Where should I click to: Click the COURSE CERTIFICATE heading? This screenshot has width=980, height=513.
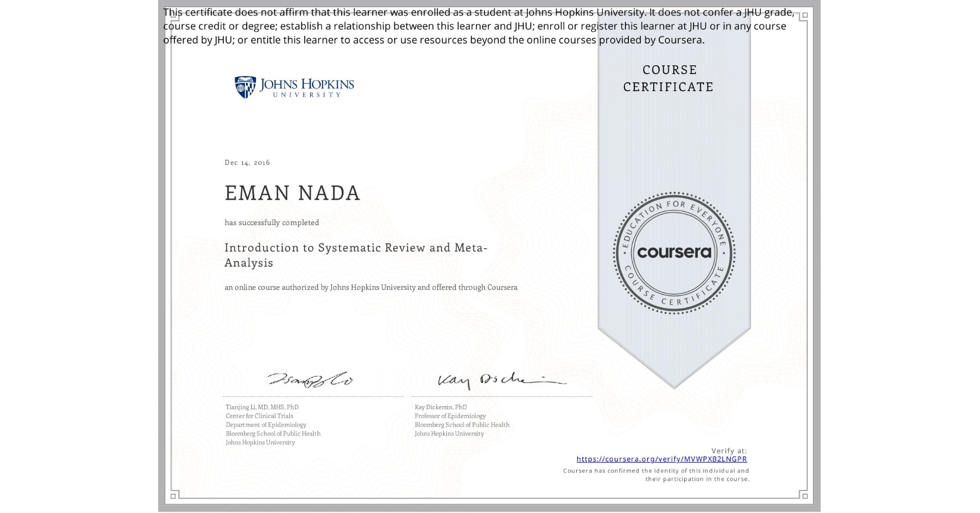click(x=669, y=78)
